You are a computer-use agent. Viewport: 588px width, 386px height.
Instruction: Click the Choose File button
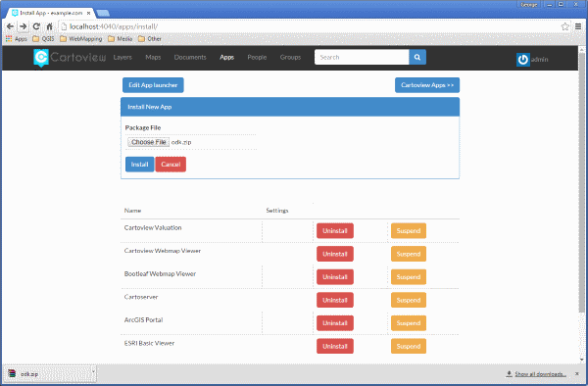click(x=149, y=142)
